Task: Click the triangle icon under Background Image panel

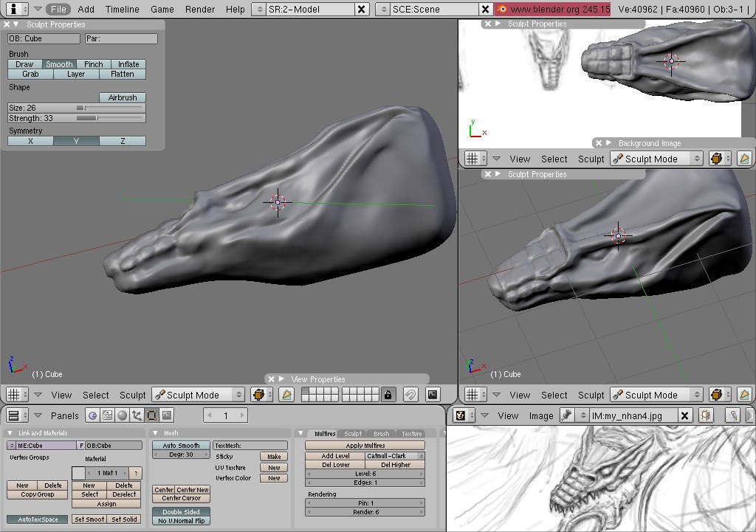Action: (744, 159)
